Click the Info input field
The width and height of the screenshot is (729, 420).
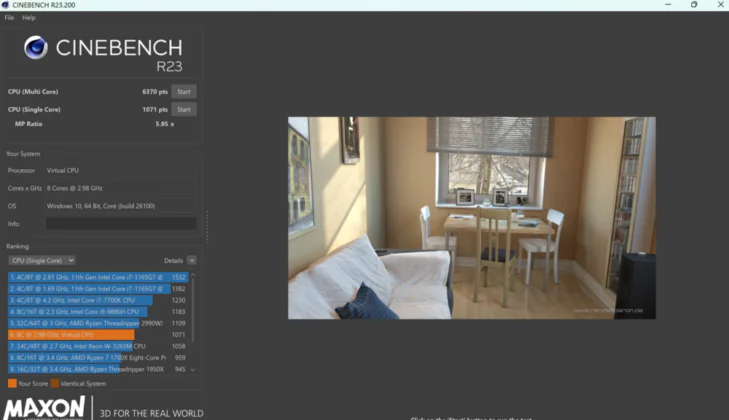click(x=121, y=224)
